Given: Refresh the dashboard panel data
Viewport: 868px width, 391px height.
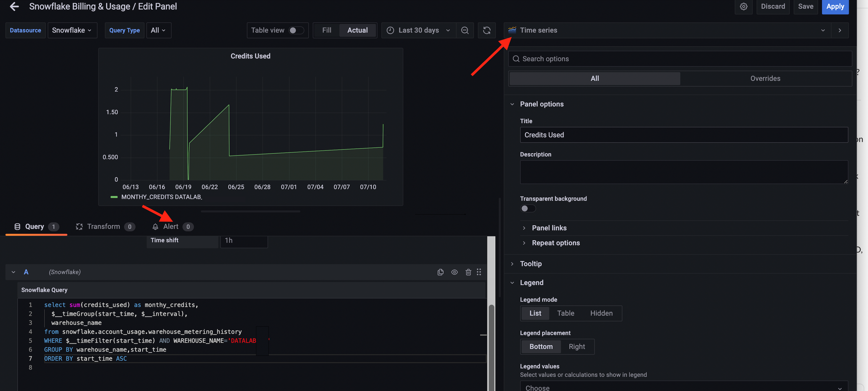Looking at the screenshot, I should 486,30.
